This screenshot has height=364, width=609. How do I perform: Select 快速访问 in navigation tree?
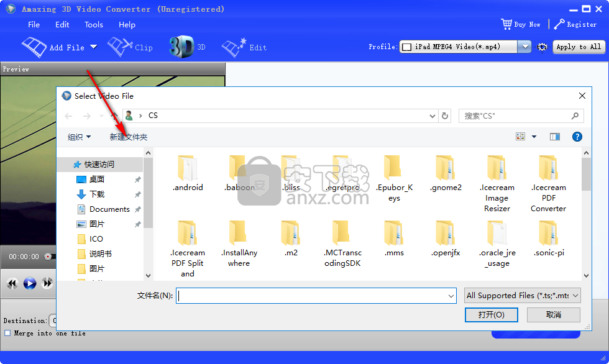99,165
